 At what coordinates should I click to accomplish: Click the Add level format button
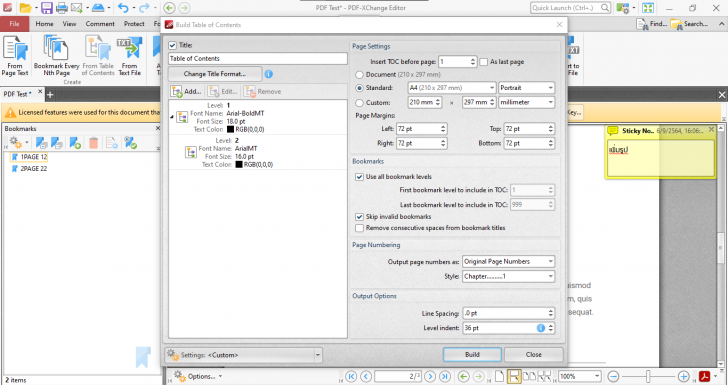(187, 91)
